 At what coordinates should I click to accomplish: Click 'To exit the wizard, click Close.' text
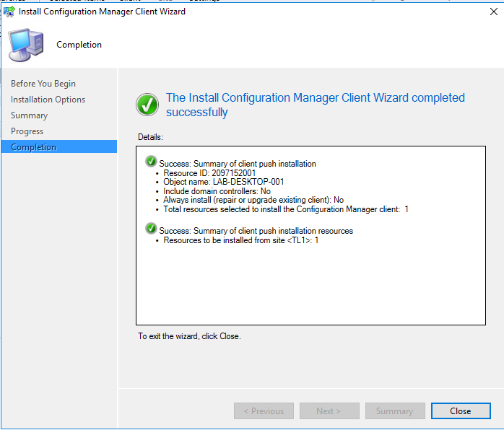(x=189, y=336)
